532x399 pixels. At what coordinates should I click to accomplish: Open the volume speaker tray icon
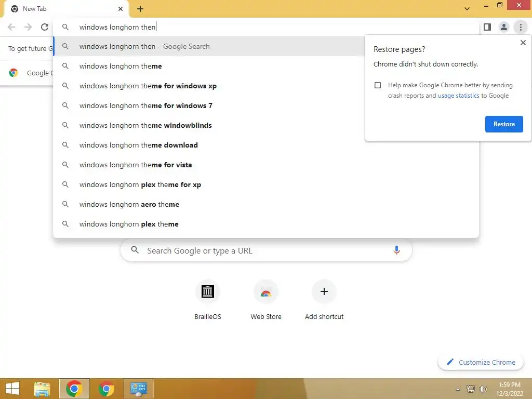[483, 389]
